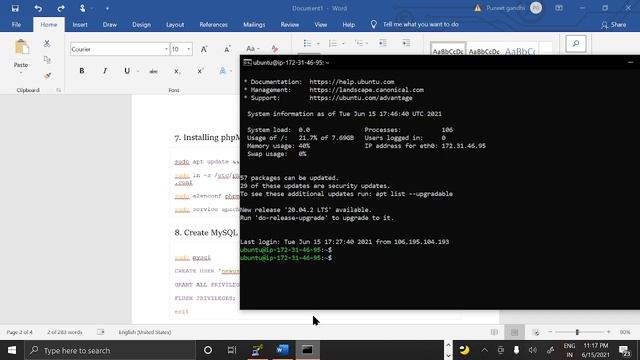Screen dimensions: 640x360
Task: Save the document from Quick Access
Action: click(x=15, y=8)
